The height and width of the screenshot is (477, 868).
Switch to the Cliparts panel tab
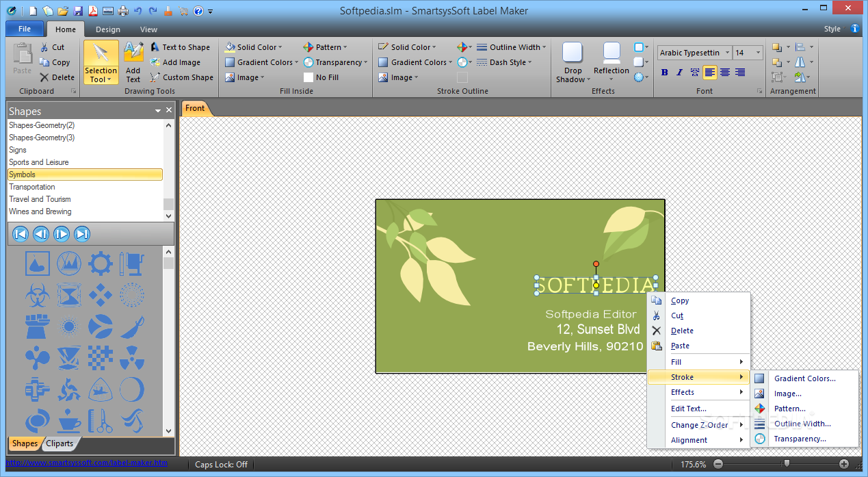click(60, 443)
